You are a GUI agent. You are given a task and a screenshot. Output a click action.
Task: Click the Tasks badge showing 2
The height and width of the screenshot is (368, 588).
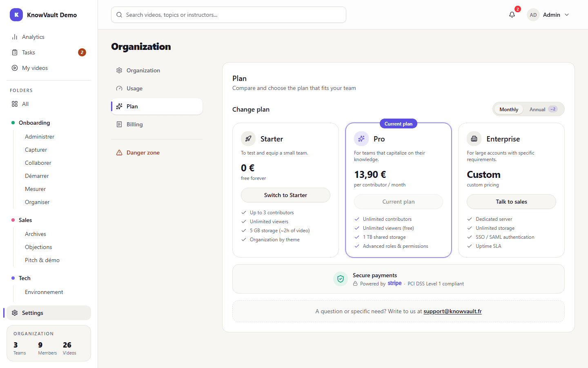[x=82, y=52]
